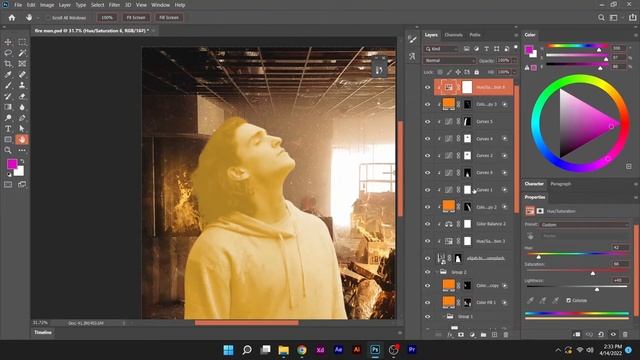This screenshot has width=640, height=360.
Task: Reset adjustment to defaults in Properties footer
Action: [x=601, y=335]
